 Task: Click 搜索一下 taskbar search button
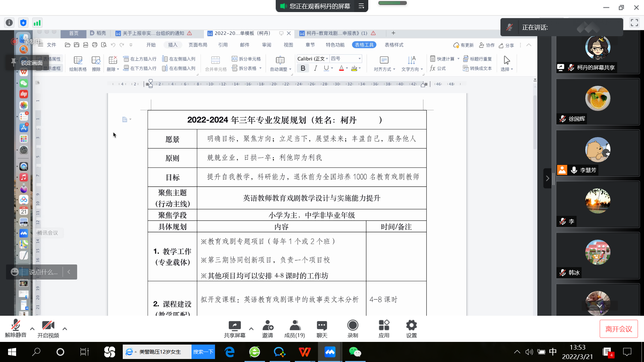pos(203,352)
